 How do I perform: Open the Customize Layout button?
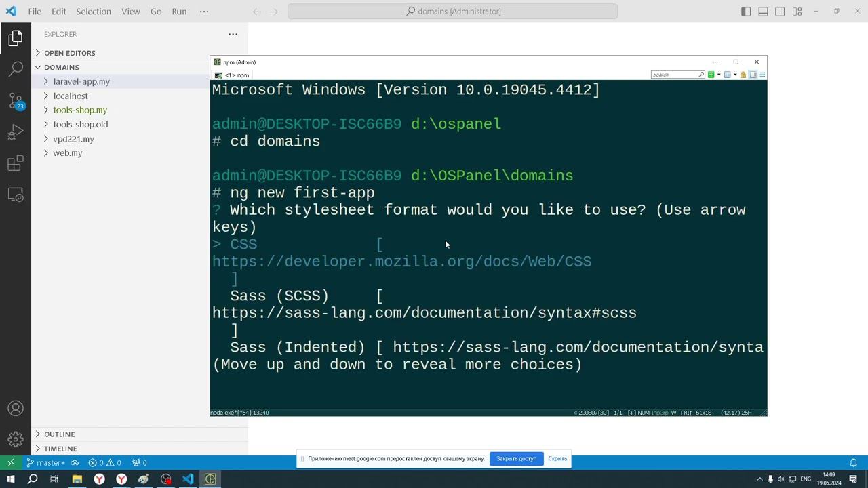(x=797, y=12)
